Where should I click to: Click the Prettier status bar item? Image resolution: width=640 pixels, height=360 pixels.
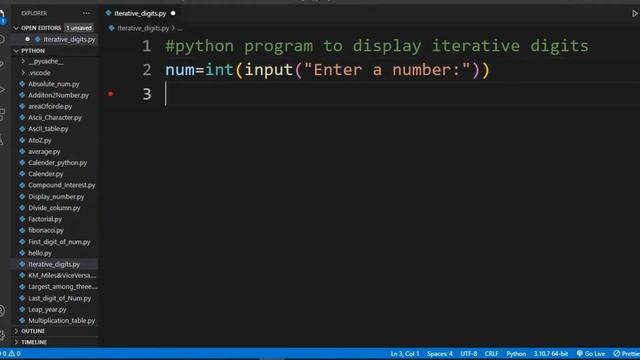pyautogui.click(x=627, y=353)
